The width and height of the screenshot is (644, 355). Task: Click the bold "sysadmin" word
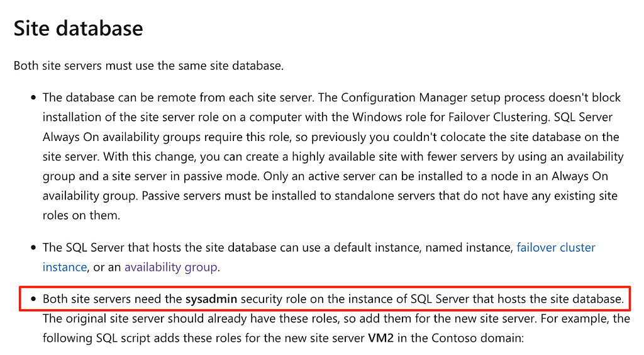pos(211,298)
